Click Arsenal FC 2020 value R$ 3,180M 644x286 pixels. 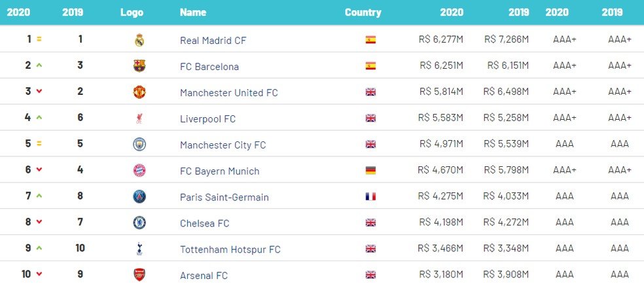440,274
